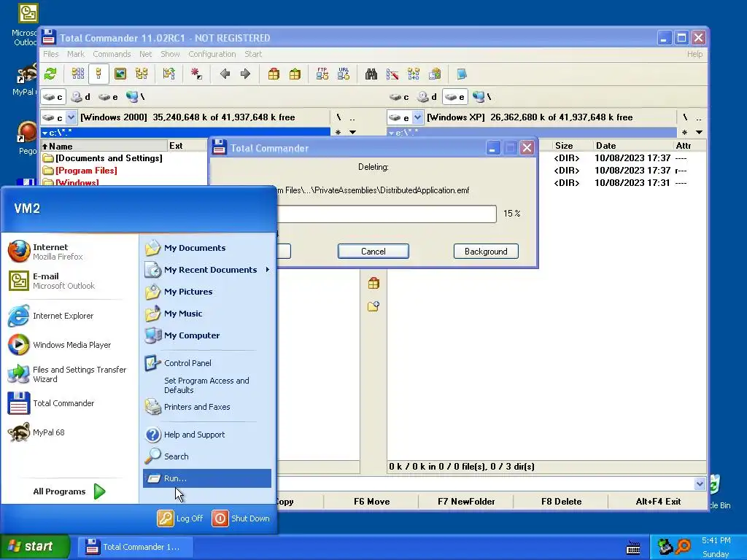The image size is (747, 560).
Task: Open the Net menu
Action: pyautogui.click(x=145, y=54)
